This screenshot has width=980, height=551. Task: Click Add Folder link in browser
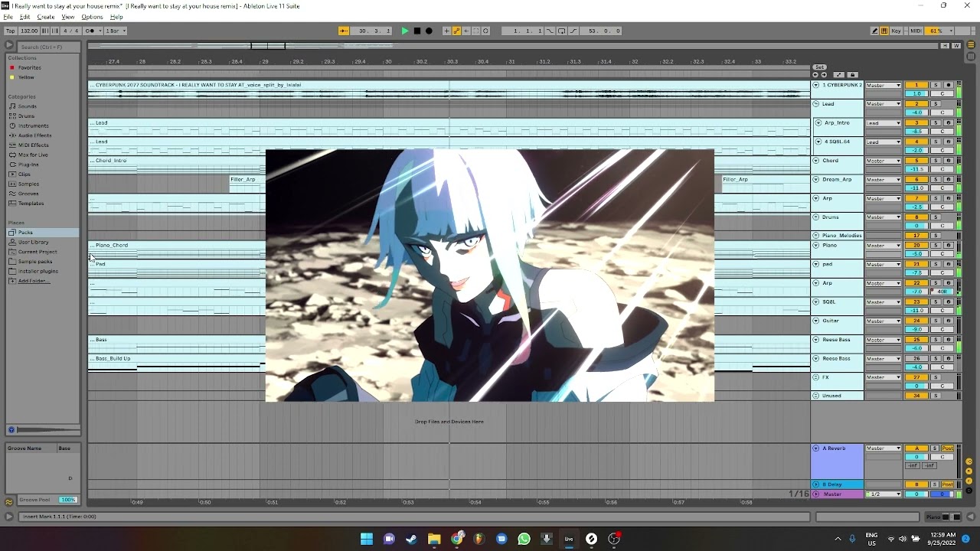(34, 281)
